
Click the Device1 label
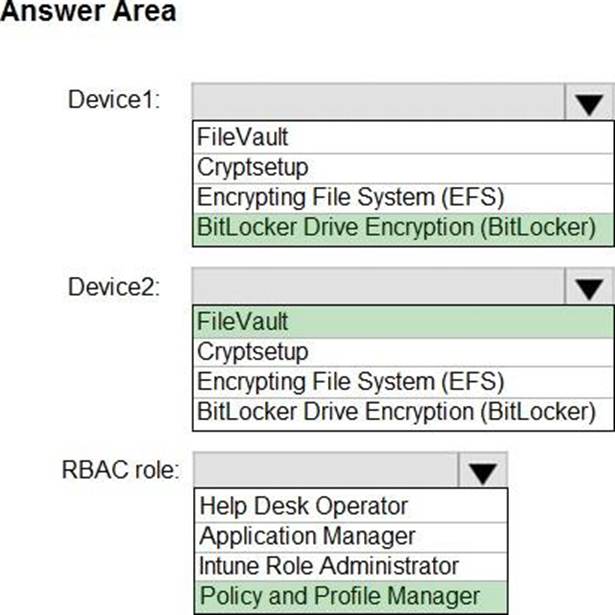coord(114,100)
